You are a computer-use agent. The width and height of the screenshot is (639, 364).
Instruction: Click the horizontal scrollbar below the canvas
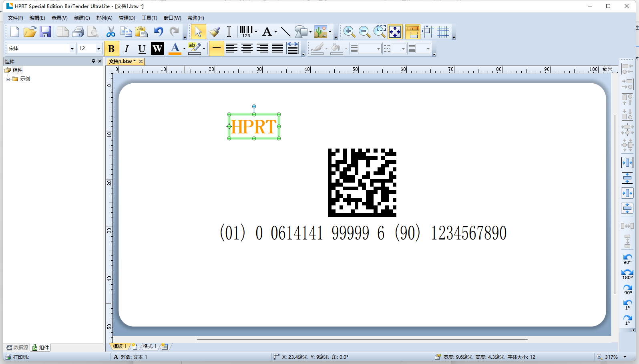click(x=362, y=340)
